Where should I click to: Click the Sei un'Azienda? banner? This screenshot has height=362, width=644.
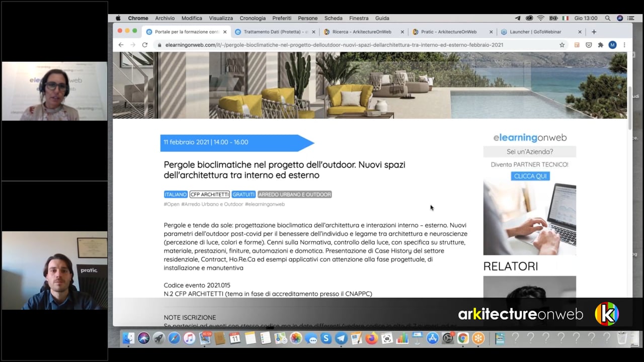tap(530, 151)
